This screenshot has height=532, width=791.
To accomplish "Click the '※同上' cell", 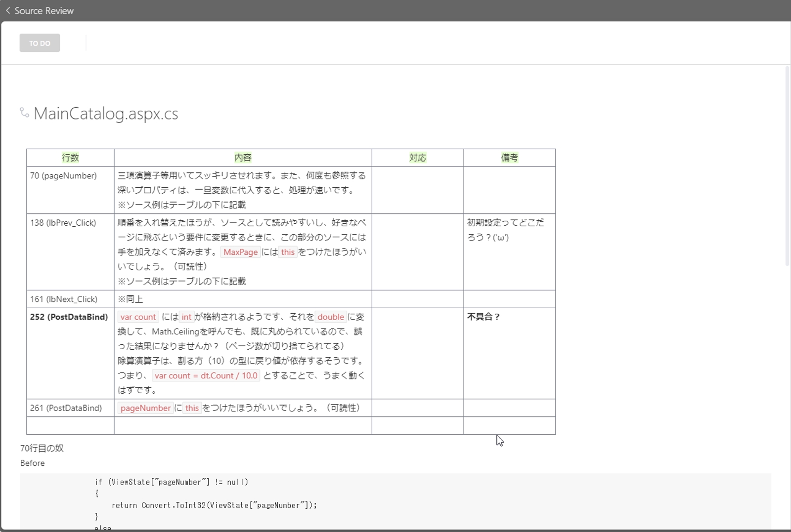I will [243, 299].
